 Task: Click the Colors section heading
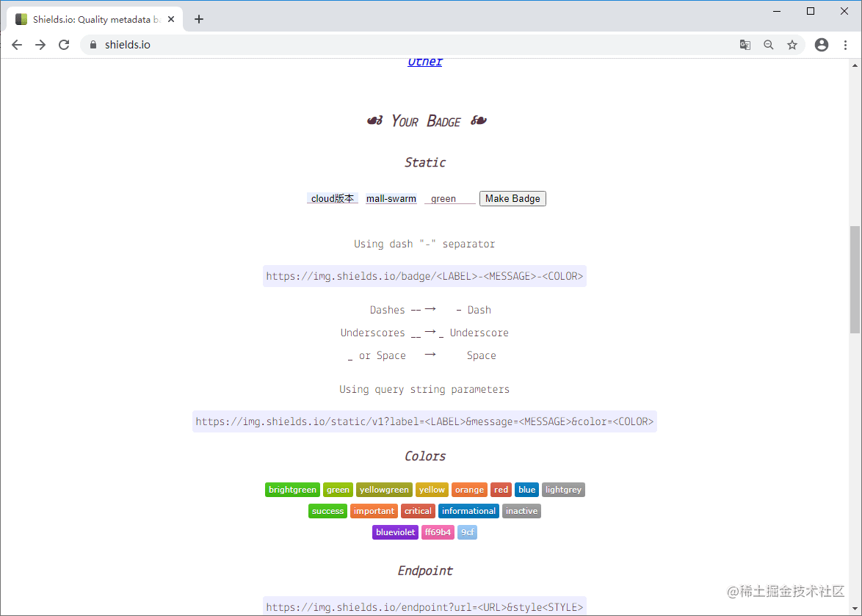tap(425, 456)
